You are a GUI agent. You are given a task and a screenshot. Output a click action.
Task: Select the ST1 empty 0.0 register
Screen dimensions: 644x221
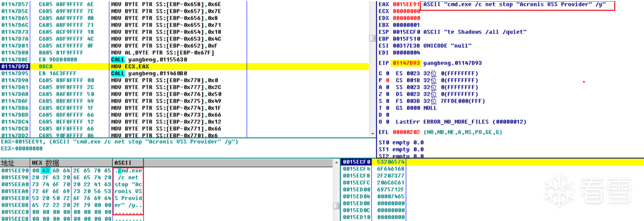pos(401,149)
